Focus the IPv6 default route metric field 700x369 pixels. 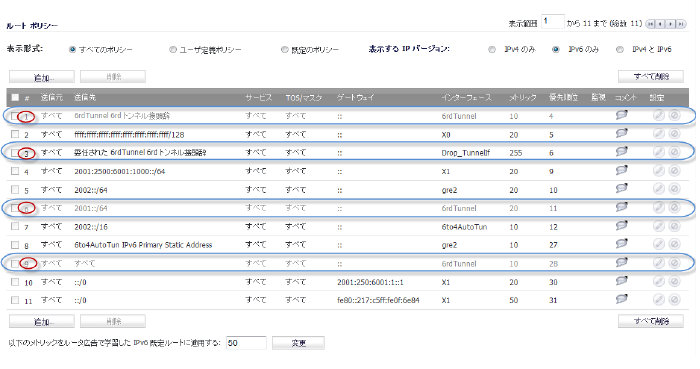246,343
